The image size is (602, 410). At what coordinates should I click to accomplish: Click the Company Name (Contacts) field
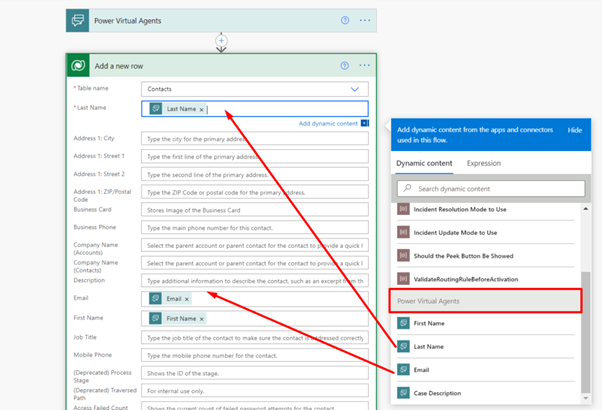pos(255,263)
